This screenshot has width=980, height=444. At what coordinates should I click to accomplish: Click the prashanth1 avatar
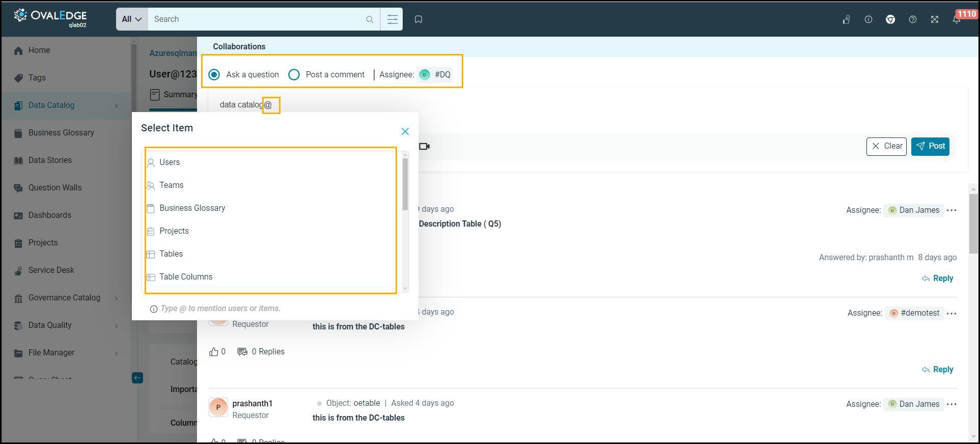(x=218, y=407)
